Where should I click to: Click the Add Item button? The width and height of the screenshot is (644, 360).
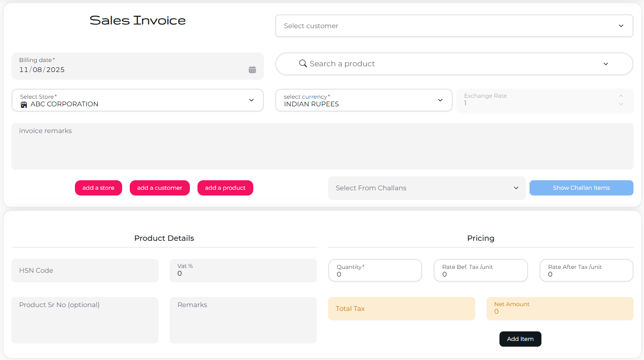click(x=520, y=339)
